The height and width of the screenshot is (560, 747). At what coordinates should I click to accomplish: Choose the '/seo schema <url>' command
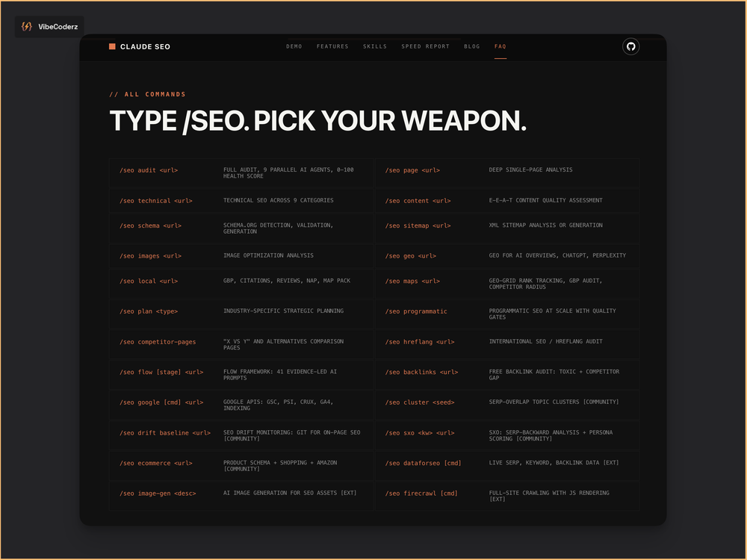click(151, 225)
